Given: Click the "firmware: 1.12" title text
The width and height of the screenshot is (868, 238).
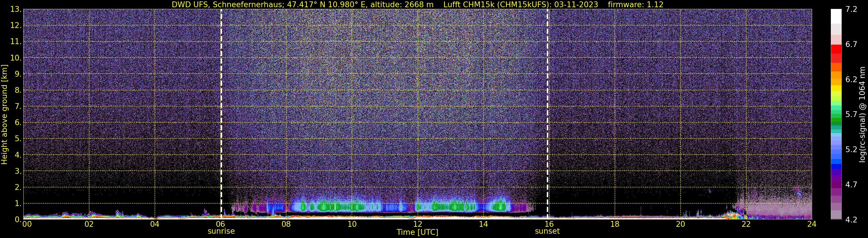Looking at the screenshot, I should (x=636, y=5).
